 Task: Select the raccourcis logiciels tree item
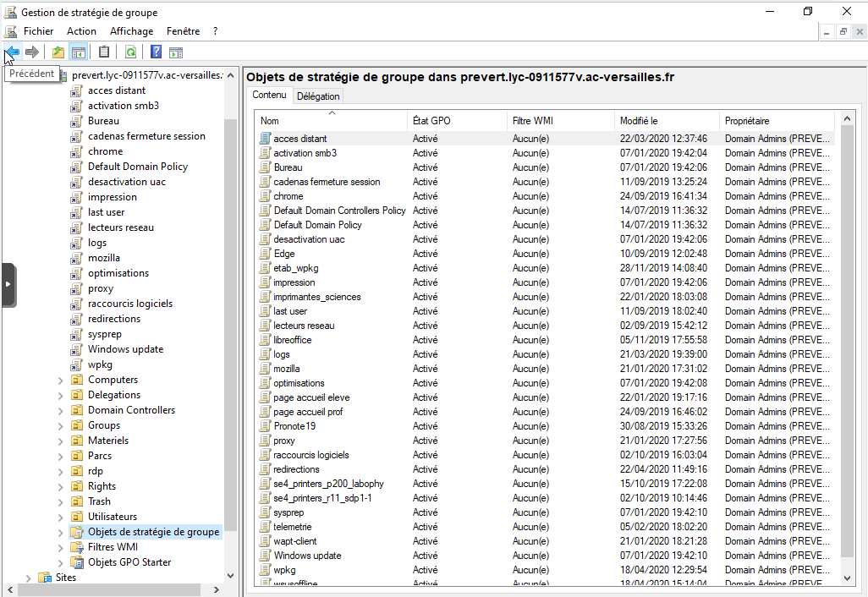coord(130,304)
